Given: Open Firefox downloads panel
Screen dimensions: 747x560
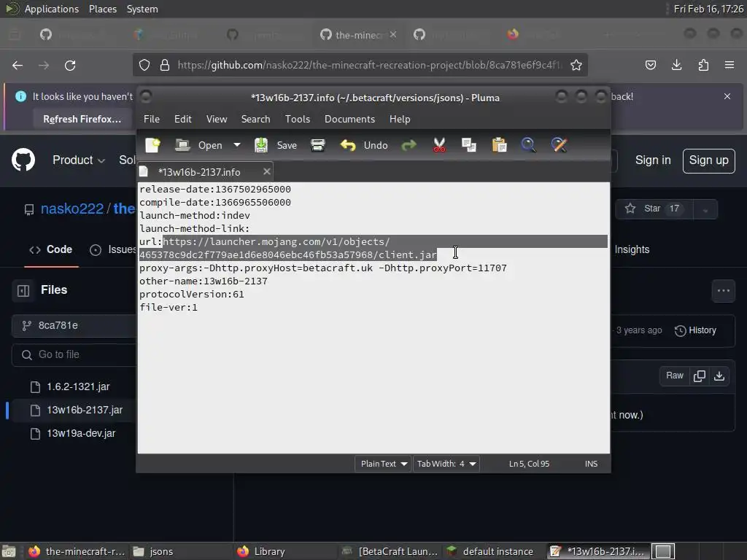Looking at the screenshot, I should pyautogui.click(x=676, y=65).
